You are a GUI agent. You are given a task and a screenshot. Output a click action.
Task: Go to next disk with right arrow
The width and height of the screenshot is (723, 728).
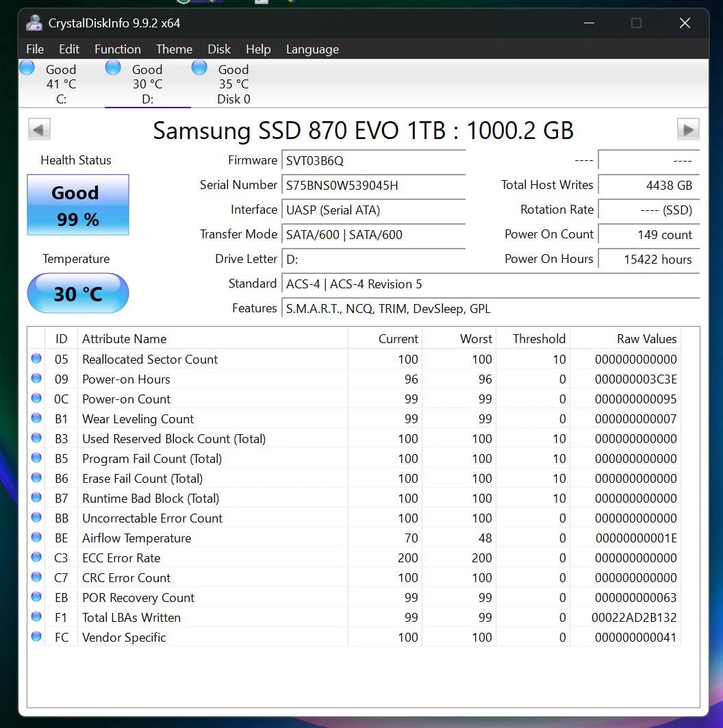pyautogui.click(x=688, y=129)
